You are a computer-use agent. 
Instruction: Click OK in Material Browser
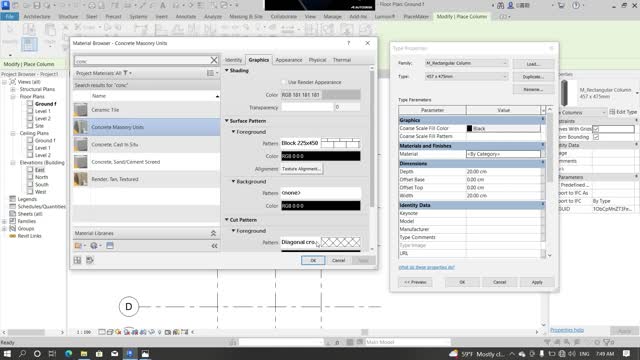point(313,260)
